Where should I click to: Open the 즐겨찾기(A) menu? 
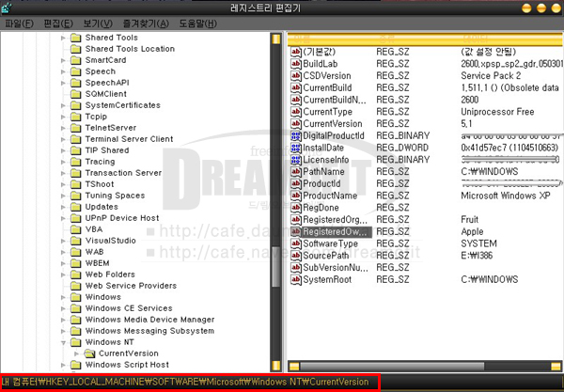146,24
